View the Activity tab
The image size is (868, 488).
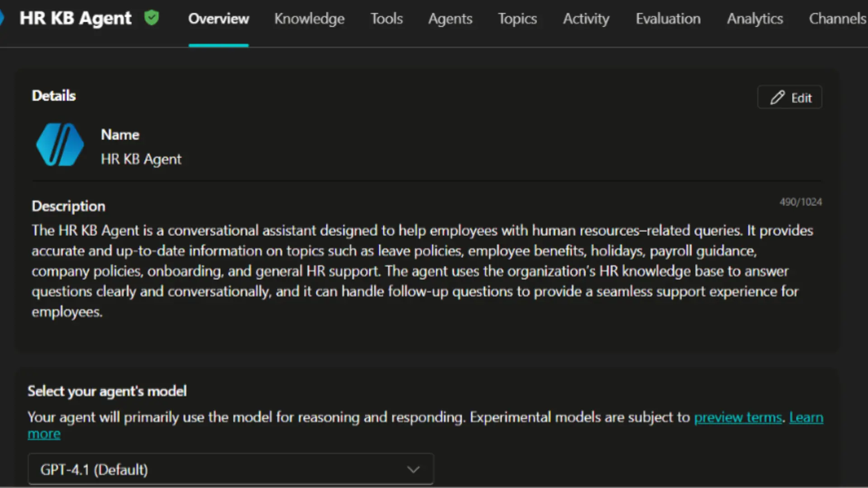[586, 19]
